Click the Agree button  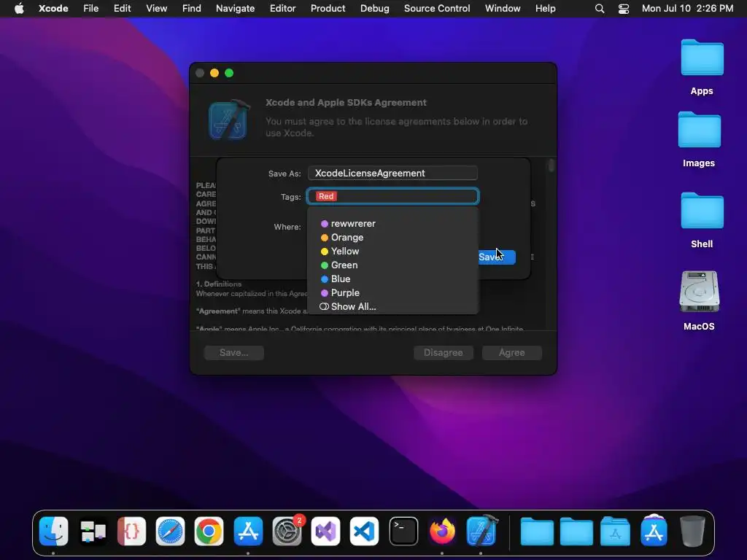pos(511,352)
